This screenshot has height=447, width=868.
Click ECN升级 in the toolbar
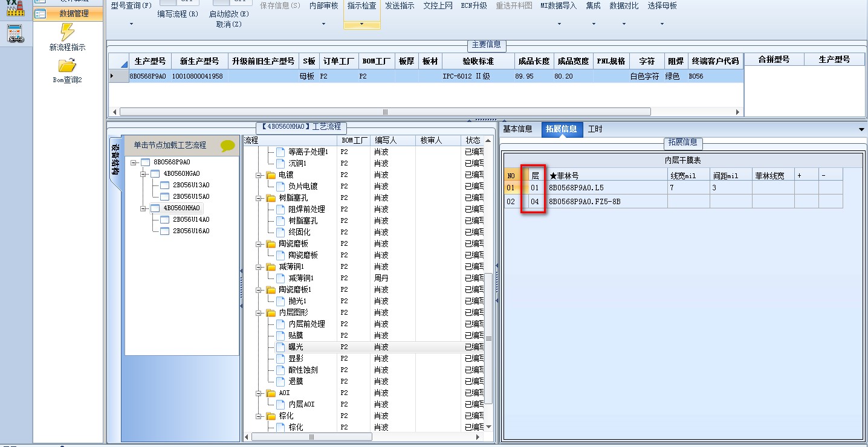tap(473, 5)
